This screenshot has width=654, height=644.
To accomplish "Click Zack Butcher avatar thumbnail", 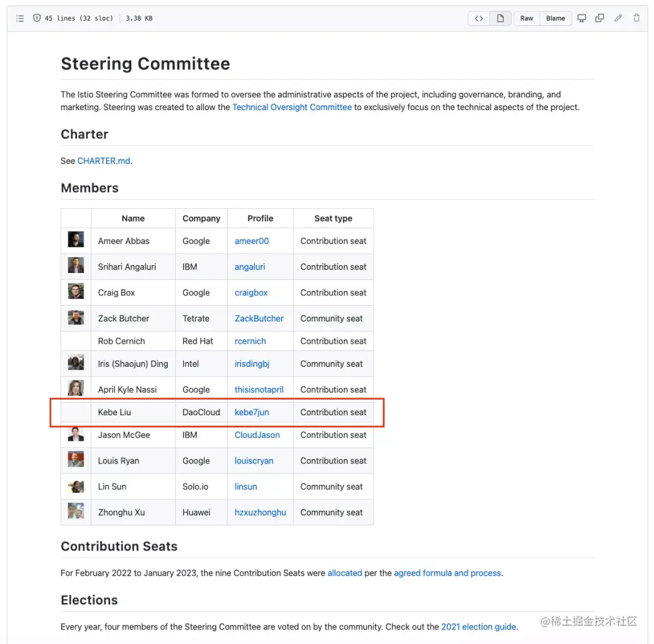I will [x=76, y=317].
